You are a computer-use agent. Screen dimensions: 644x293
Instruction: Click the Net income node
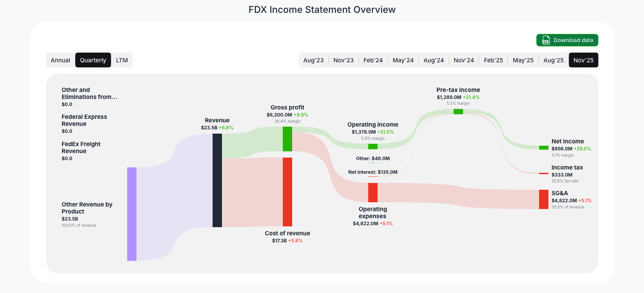coord(543,148)
